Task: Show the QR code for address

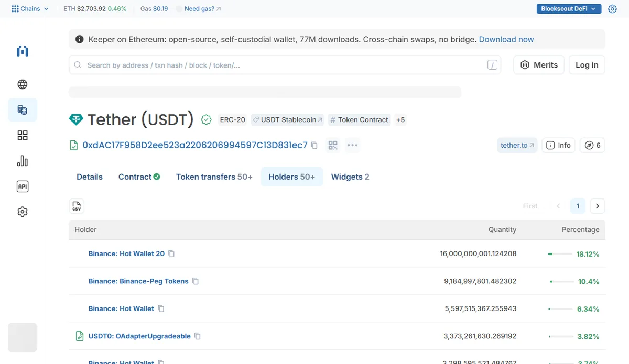Action: click(333, 145)
